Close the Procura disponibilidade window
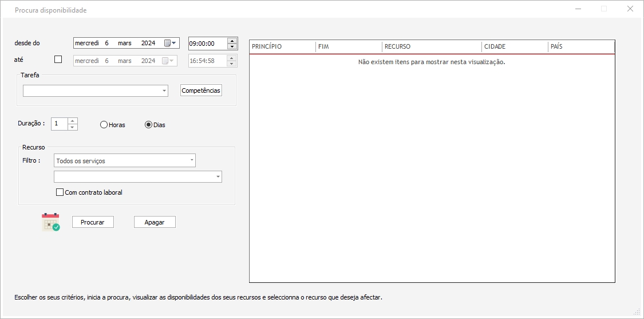The width and height of the screenshot is (644, 319). [630, 9]
